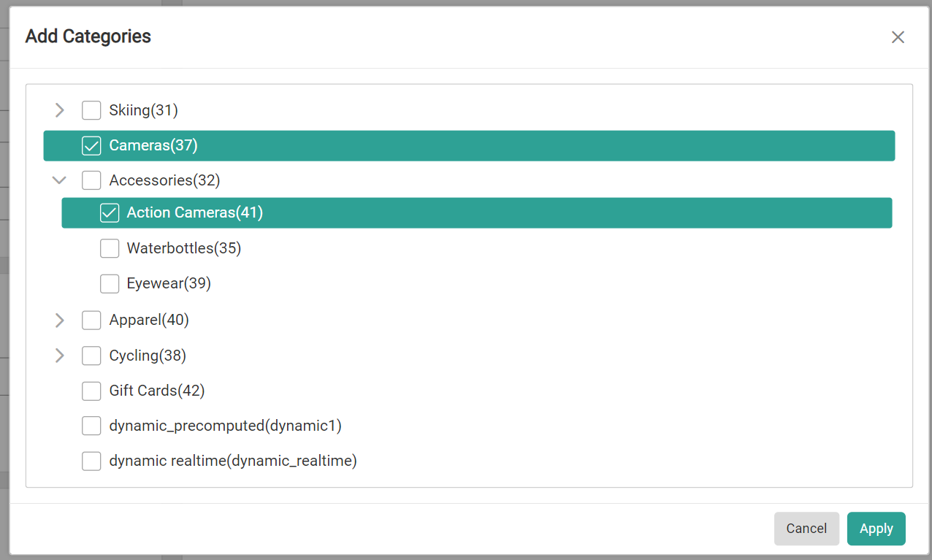
Task: Check the Gift Cards(42) checkbox
Action: pyautogui.click(x=91, y=391)
